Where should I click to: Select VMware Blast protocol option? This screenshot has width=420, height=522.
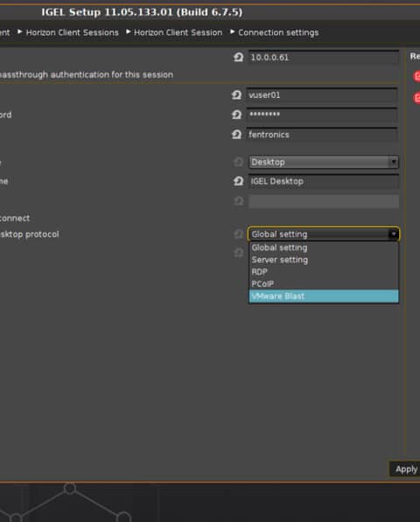(x=324, y=296)
